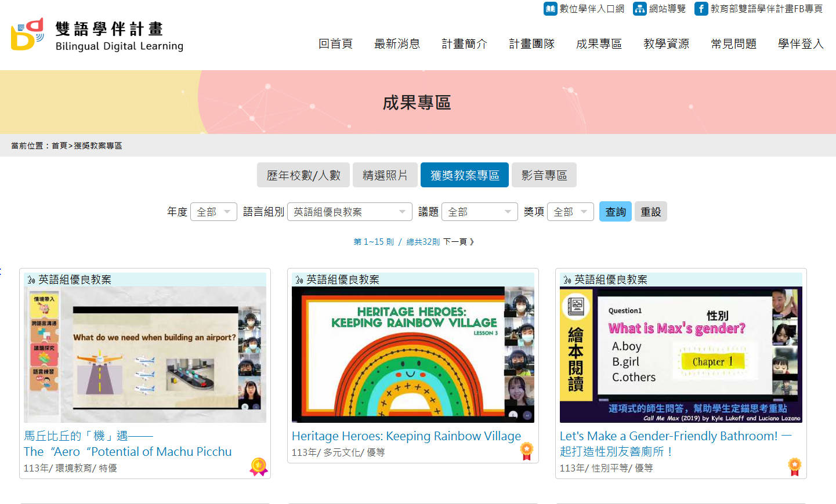Open the 教學資源 menu item

tap(666, 43)
